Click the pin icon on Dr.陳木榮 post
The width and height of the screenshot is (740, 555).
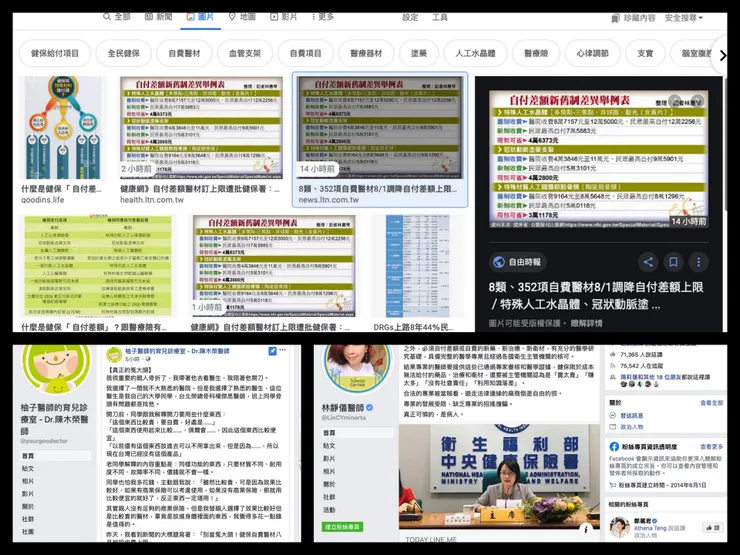[x=272, y=351]
